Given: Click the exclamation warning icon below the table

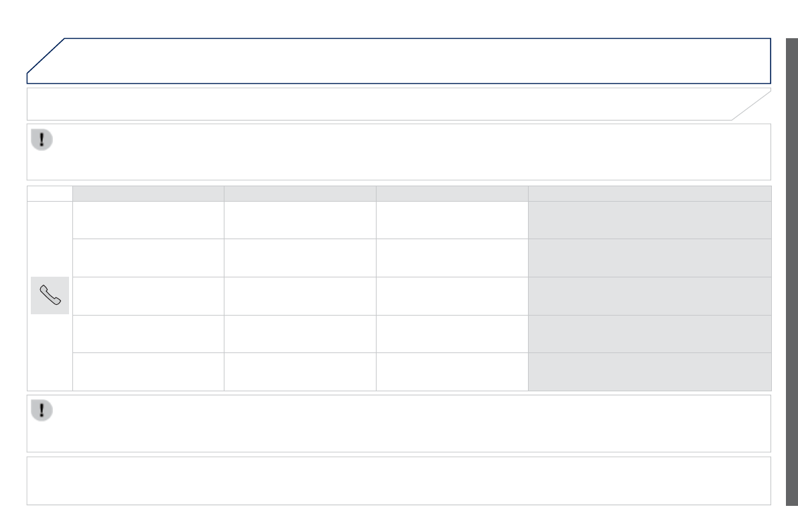Looking at the screenshot, I should (42, 411).
